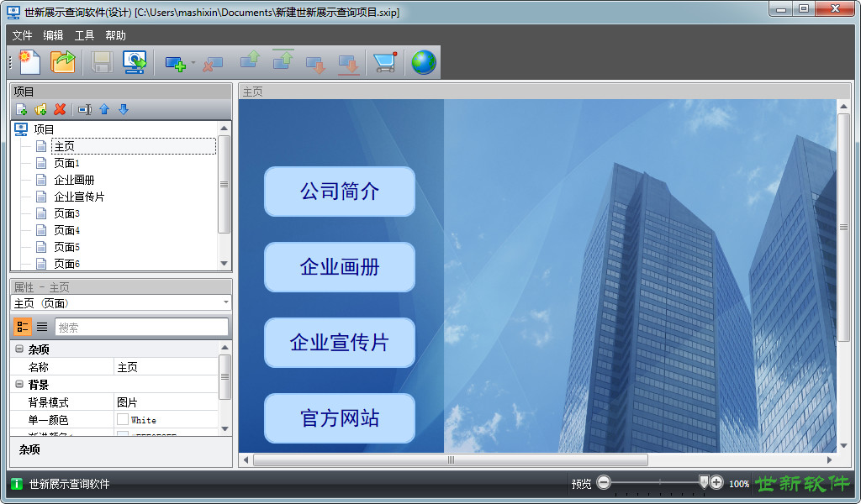
Task: Click the 100% zoom value text
Action: point(738,484)
